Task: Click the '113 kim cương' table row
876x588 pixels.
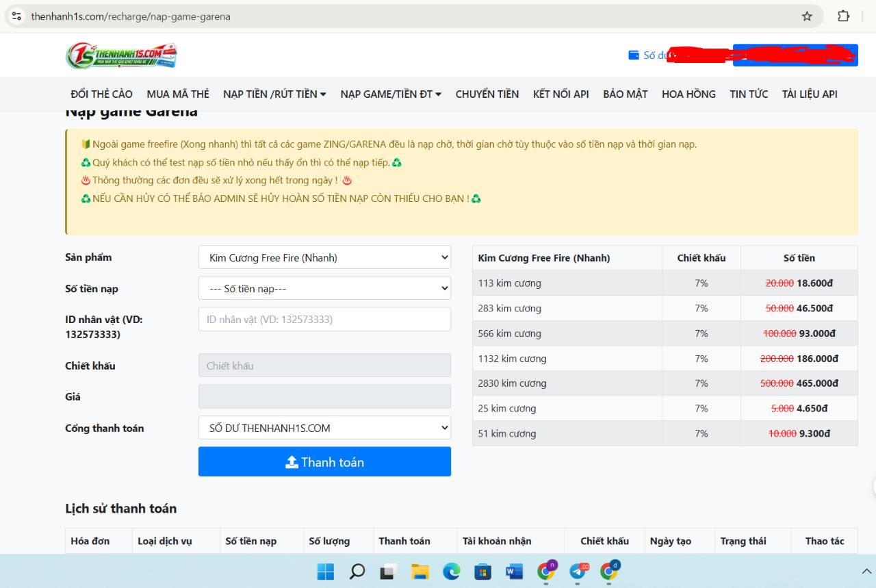Action: [665, 283]
